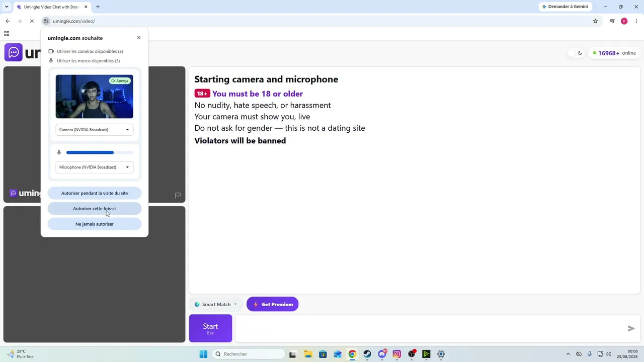Image resolution: width=644 pixels, height=362 pixels.
Task: Open site information icon in address bar
Action: 46,21
